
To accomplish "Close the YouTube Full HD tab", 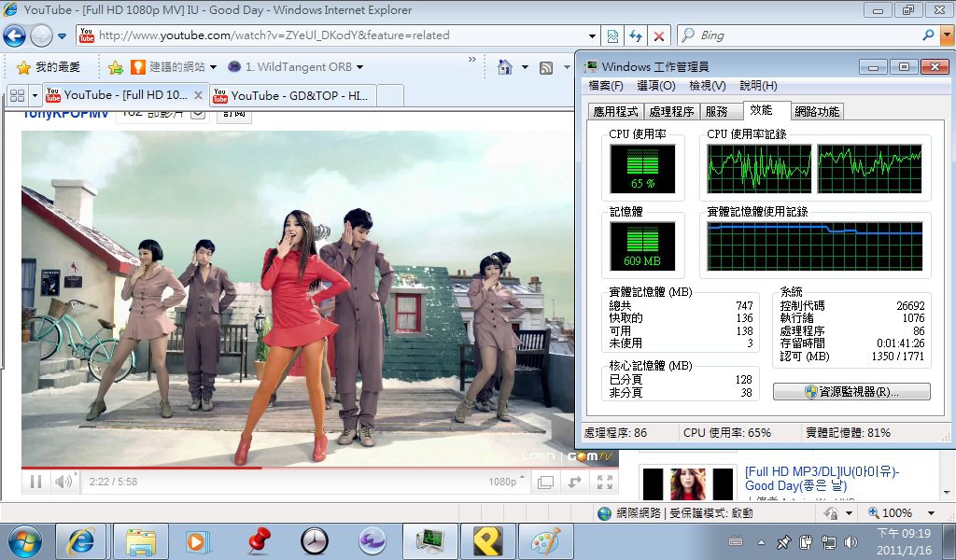I will tap(198, 95).
